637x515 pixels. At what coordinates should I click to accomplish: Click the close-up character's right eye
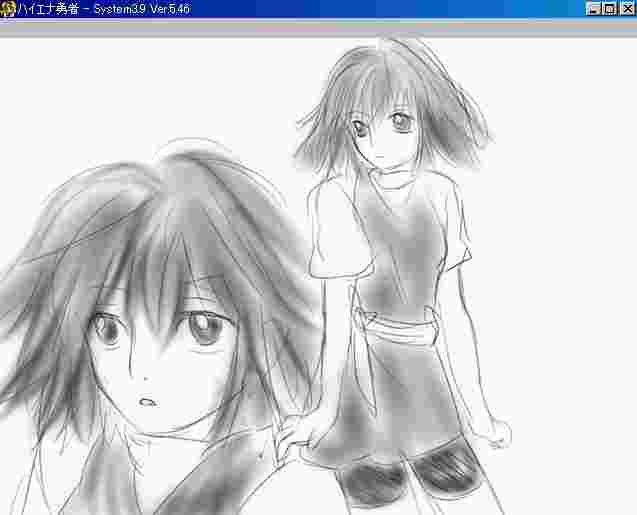(x=205, y=328)
